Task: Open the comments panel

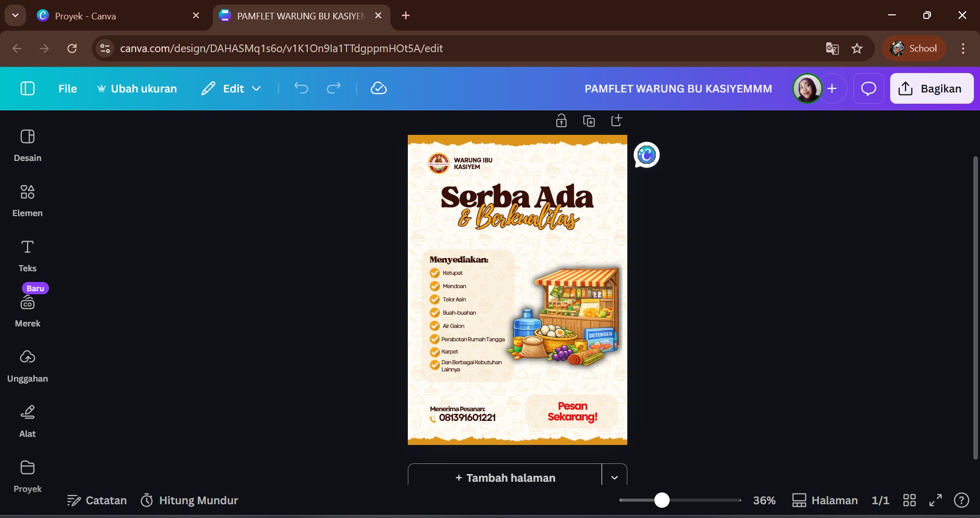Action: (x=868, y=88)
